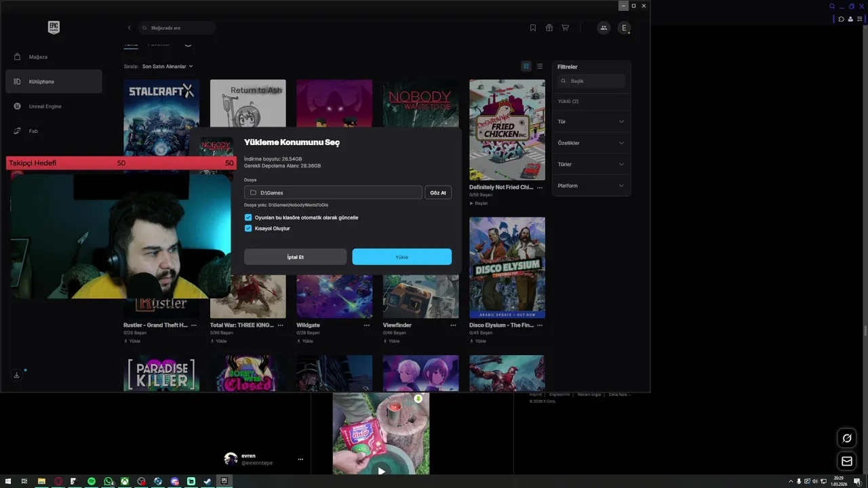
Task: Open Spotify from the taskbar
Action: [x=92, y=481]
